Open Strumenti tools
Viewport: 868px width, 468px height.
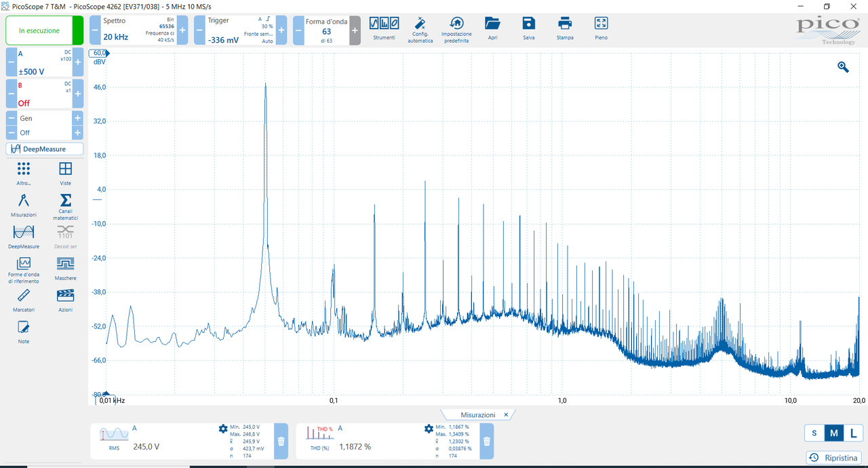click(384, 28)
